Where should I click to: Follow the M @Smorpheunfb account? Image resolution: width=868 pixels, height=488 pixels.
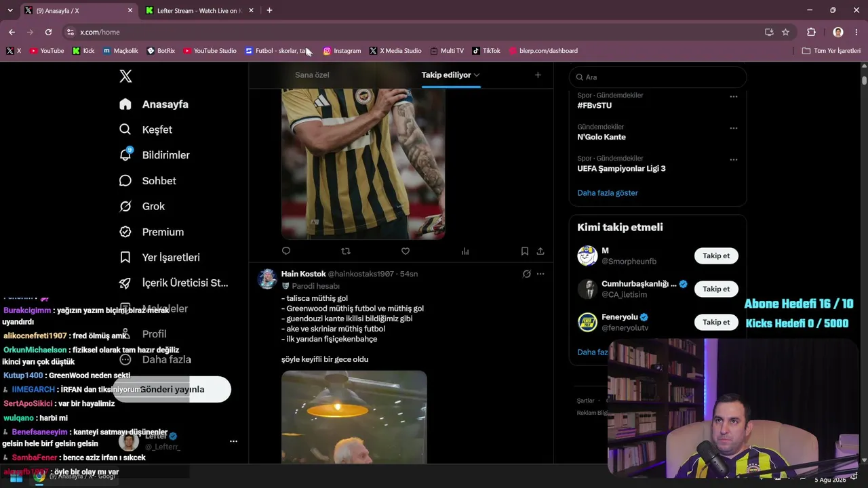(x=716, y=256)
